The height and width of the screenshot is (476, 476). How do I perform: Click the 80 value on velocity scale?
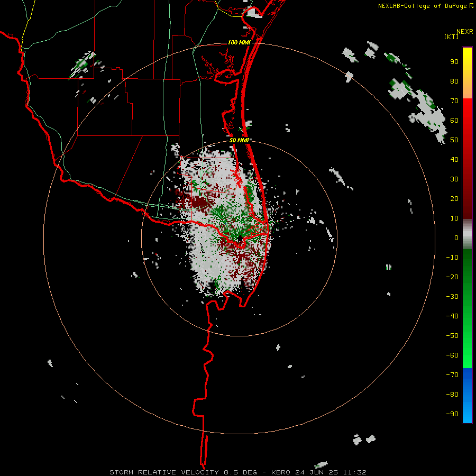454,81
